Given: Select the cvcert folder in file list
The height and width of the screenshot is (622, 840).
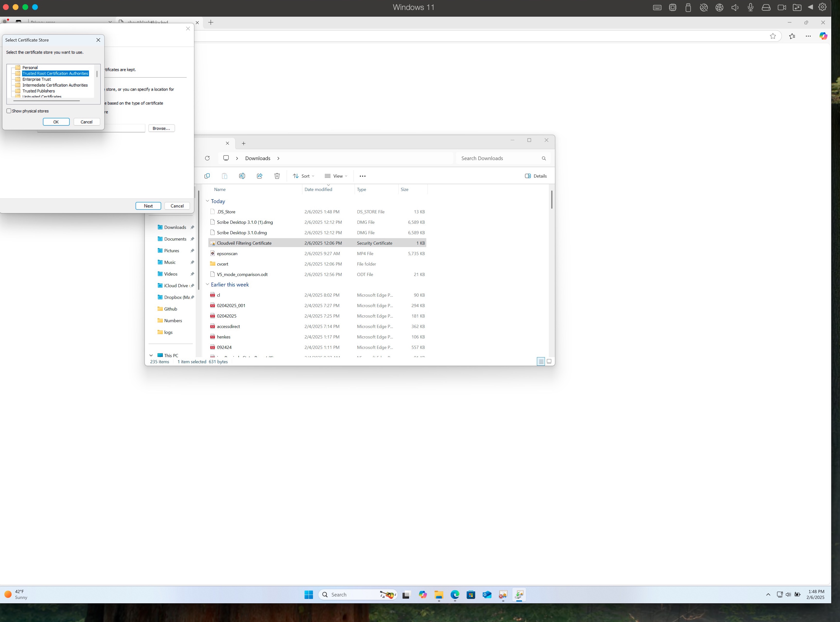Looking at the screenshot, I should click(x=317, y=264).
